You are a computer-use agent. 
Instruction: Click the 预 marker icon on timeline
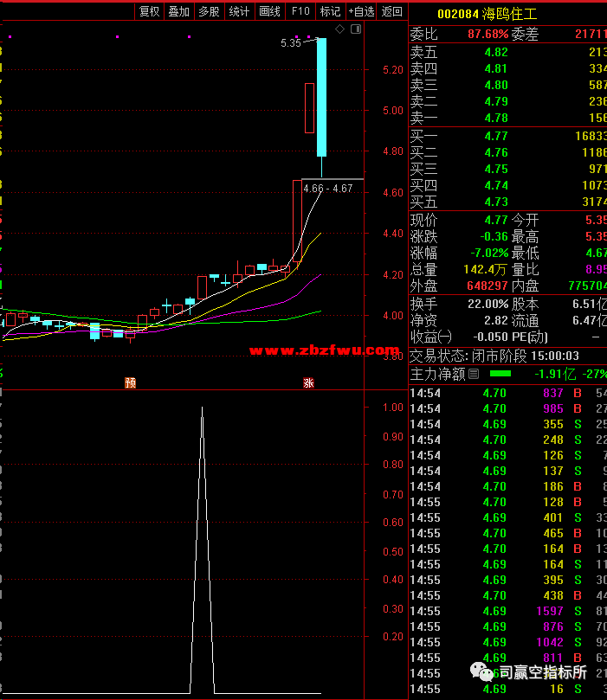[x=130, y=382]
